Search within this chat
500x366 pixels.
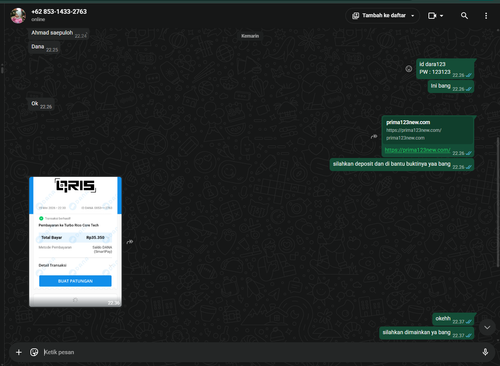[464, 15]
